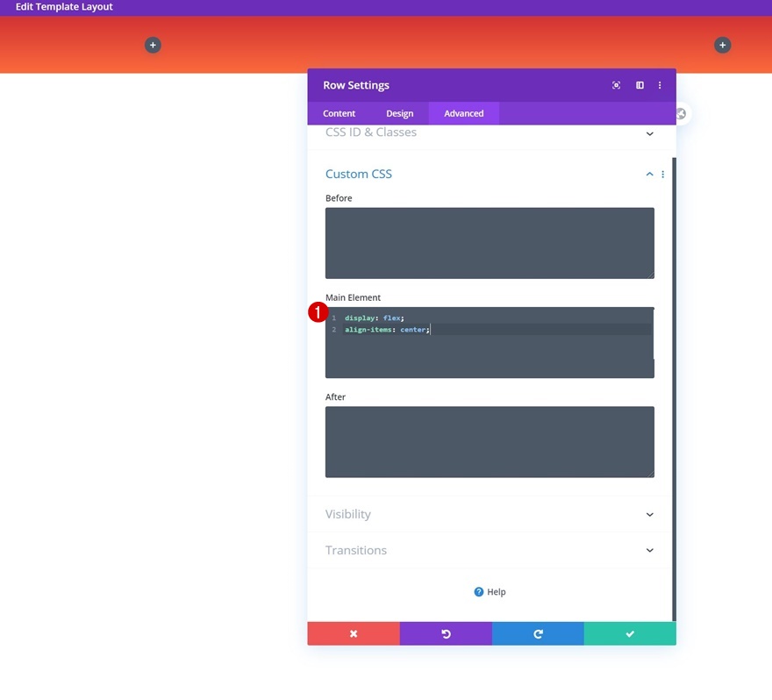Switch to the Content tab
This screenshot has height=700, width=772.
tap(339, 113)
